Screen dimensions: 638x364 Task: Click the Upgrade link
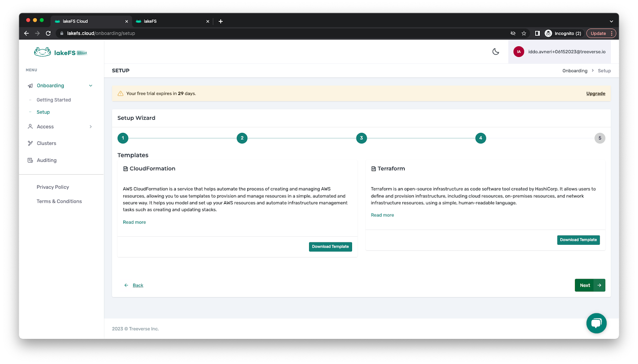[x=596, y=94]
